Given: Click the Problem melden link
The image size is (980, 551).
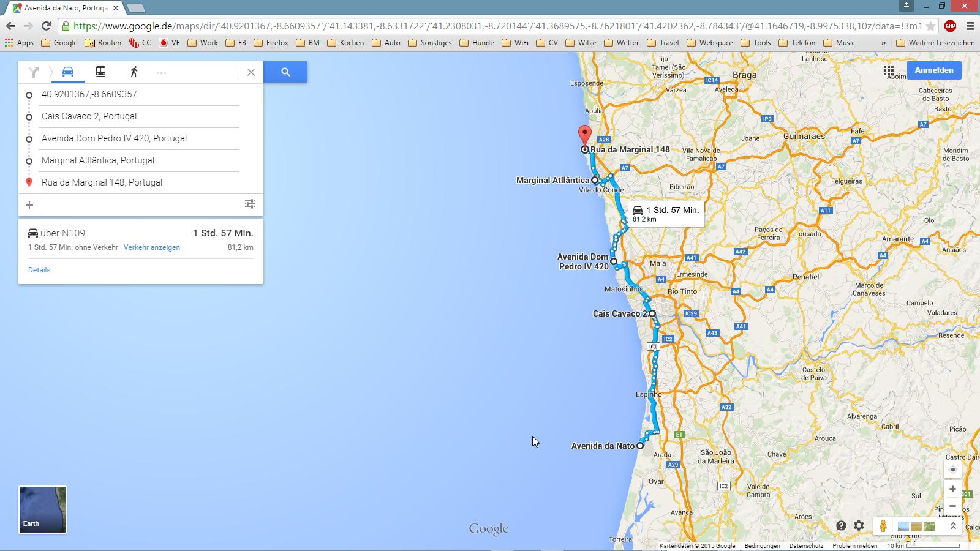Looking at the screenshot, I should tap(854, 546).
